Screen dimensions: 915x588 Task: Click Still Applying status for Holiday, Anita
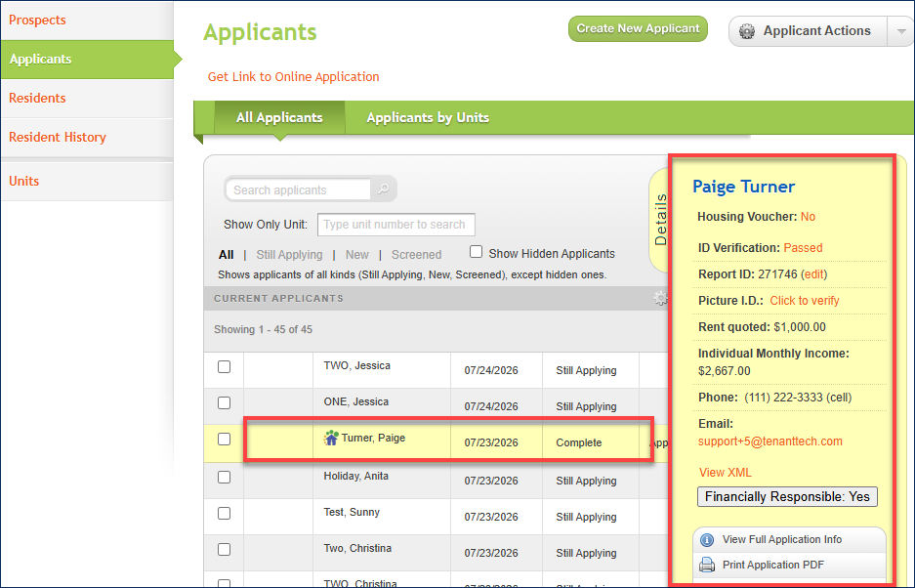click(587, 481)
